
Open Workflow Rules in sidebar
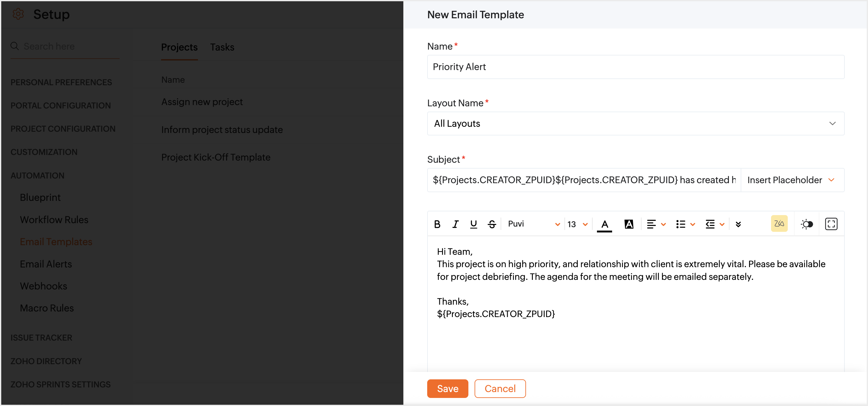click(54, 219)
